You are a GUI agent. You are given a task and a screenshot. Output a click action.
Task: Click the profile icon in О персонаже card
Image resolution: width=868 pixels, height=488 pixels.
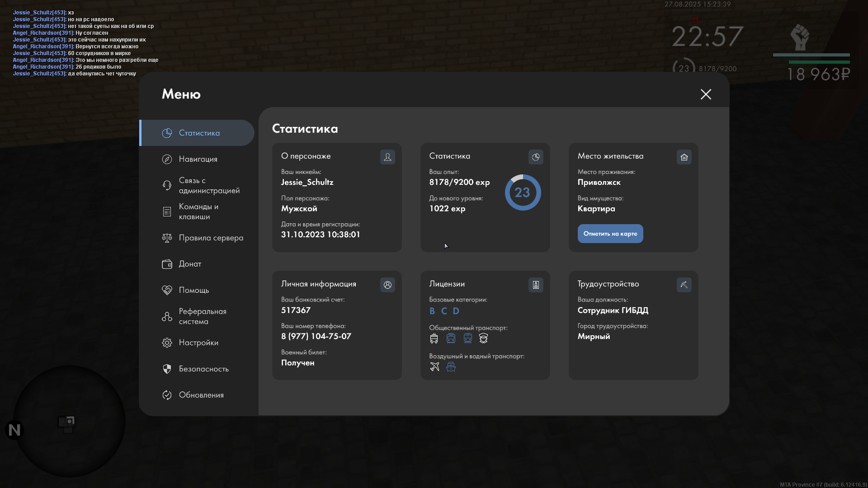pyautogui.click(x=387, y=157)
